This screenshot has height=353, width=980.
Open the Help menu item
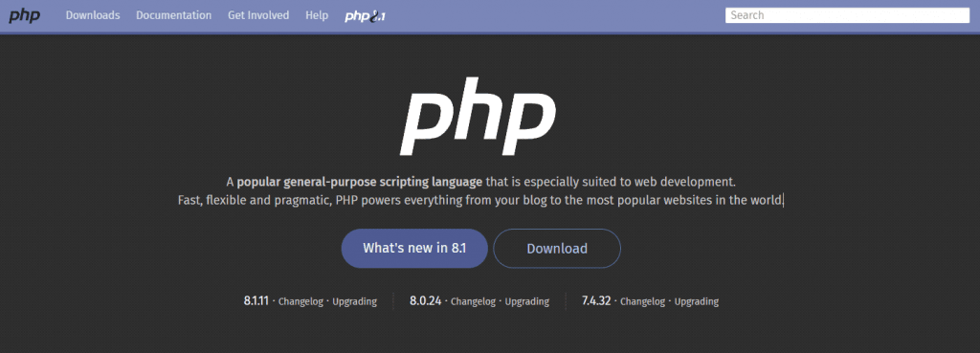(x=317, y=15)
